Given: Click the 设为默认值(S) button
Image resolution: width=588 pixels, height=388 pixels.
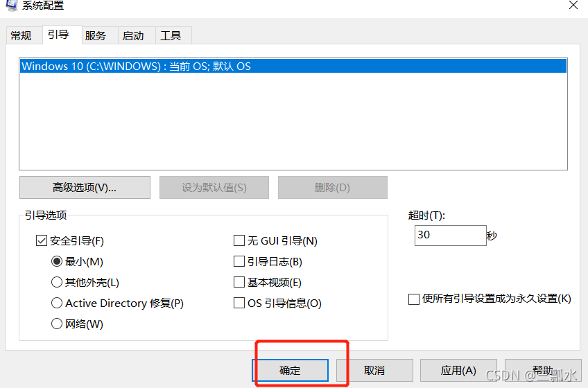Looking at the screenshot, I should [x=214, y=188].
